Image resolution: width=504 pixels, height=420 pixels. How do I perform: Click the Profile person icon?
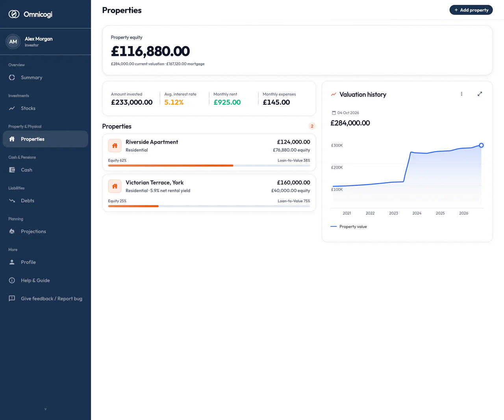pyautogui.click(x=12, y=262)
